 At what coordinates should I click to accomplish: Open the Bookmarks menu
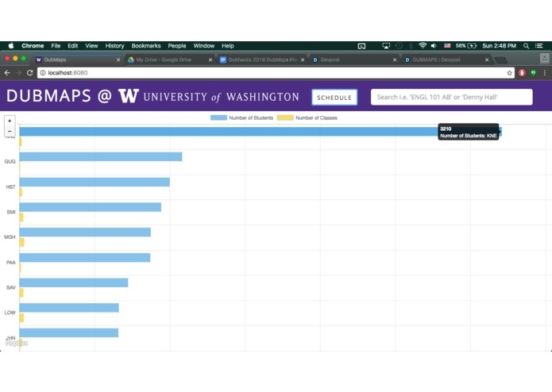(x=146, y=46)
